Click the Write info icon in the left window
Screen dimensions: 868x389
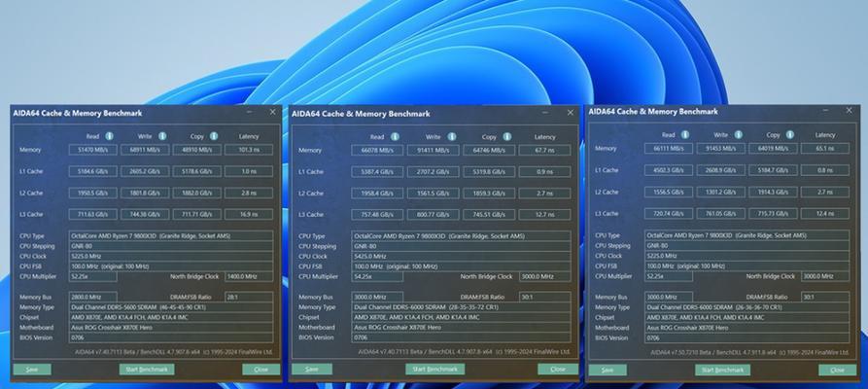pos(162,136)
